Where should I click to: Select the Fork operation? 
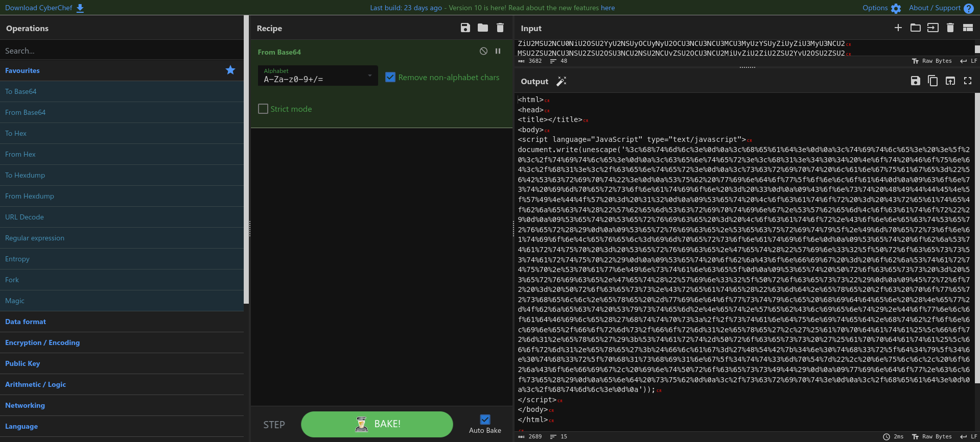[x=122, y=280]
